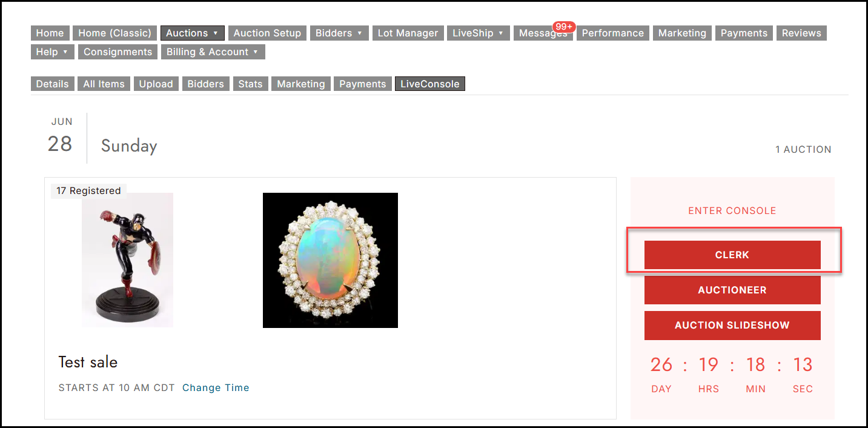Viewport: 868px width, 428px height.
Task: Open the Captain America figurine thumbnail
Action: [128, 260]
